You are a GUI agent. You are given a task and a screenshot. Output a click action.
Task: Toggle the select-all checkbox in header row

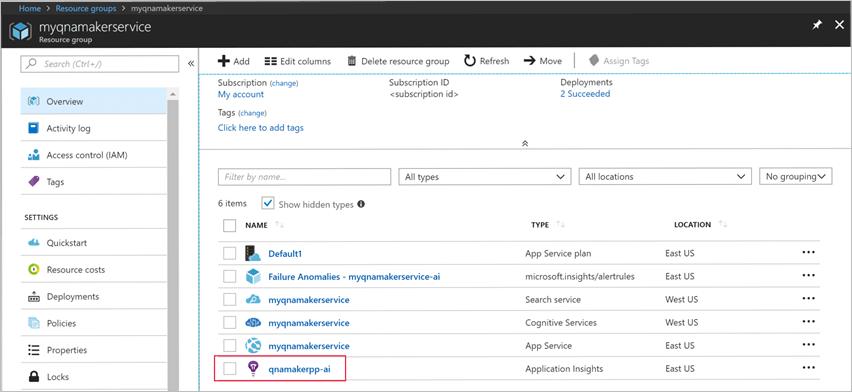point(229,225)
